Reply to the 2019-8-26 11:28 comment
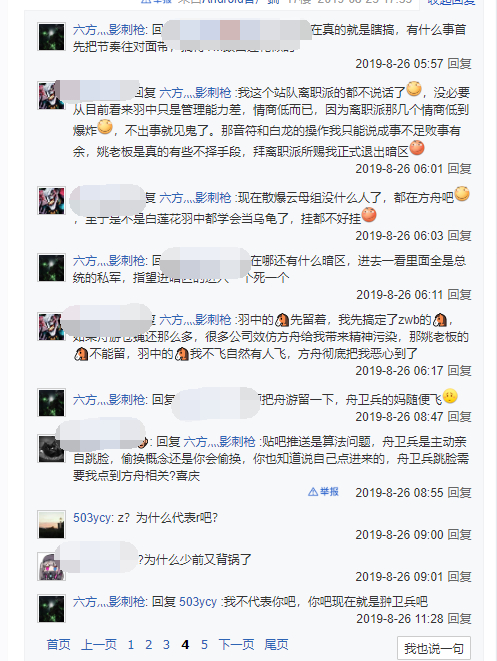 tap(459, 619)
